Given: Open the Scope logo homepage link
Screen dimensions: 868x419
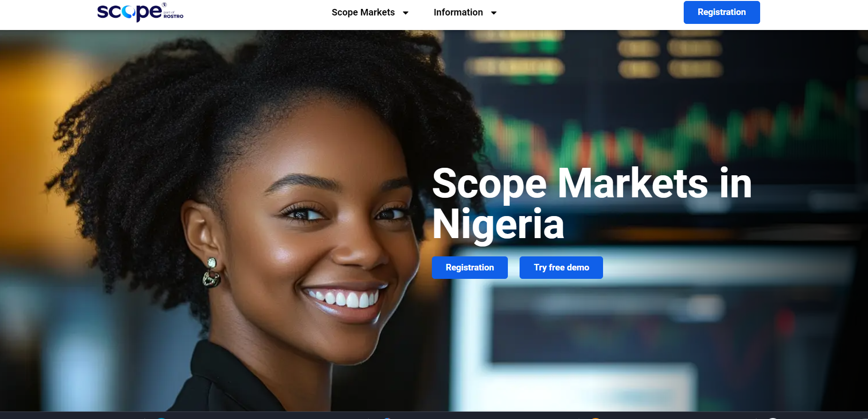Looking at the screenshot, I should 140,12.
